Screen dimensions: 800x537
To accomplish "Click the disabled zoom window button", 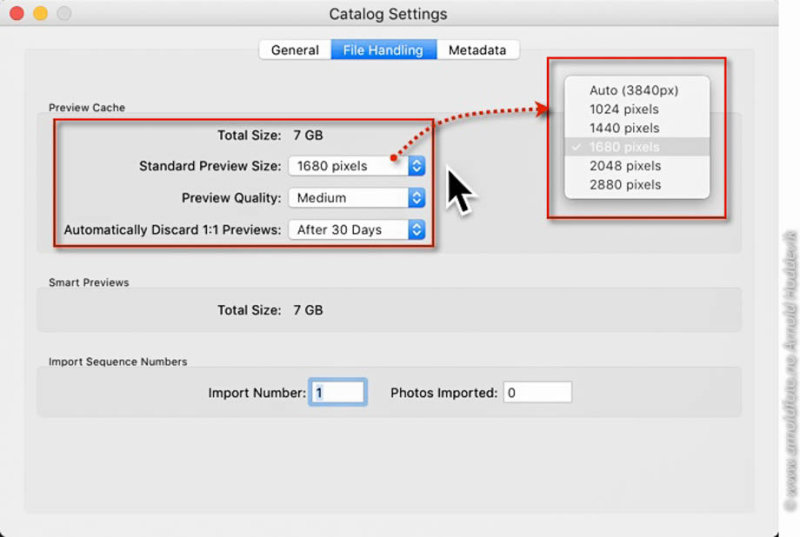I will coord(64,13).
